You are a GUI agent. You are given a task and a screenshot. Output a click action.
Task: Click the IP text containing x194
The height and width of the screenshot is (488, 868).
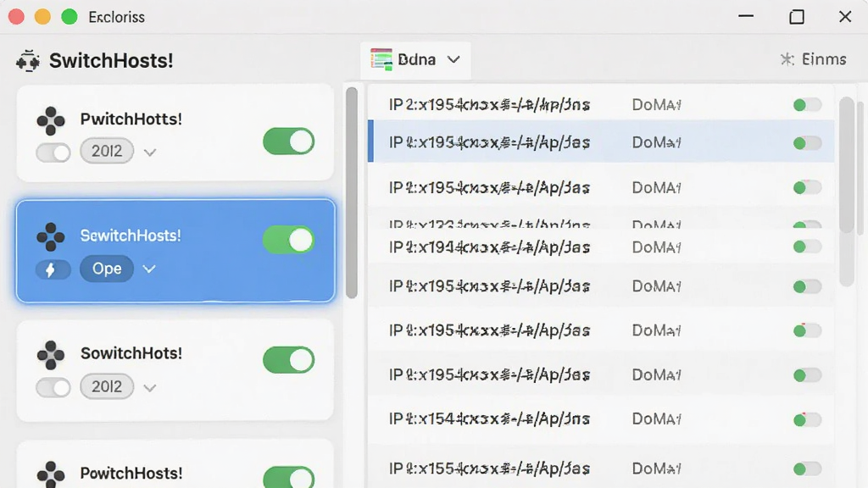pyautogui.click(x=489, y=247)
